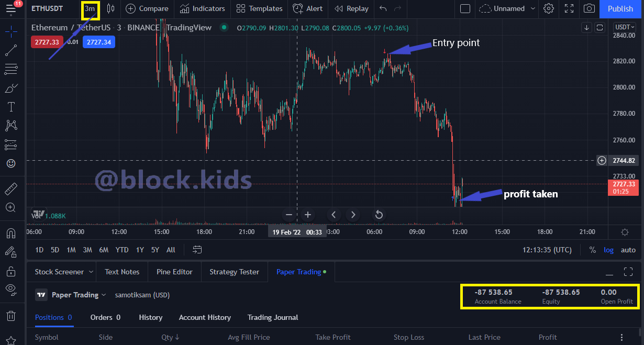This screenshot has height=345, width=644.
Task: Open the Account History tab
Action: point(205,317)
